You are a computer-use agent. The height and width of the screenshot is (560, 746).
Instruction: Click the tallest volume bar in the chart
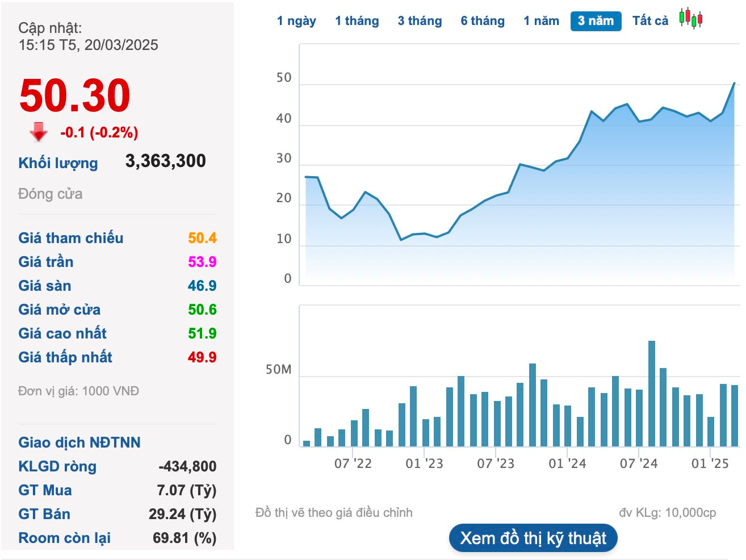[x=652, y=393]
